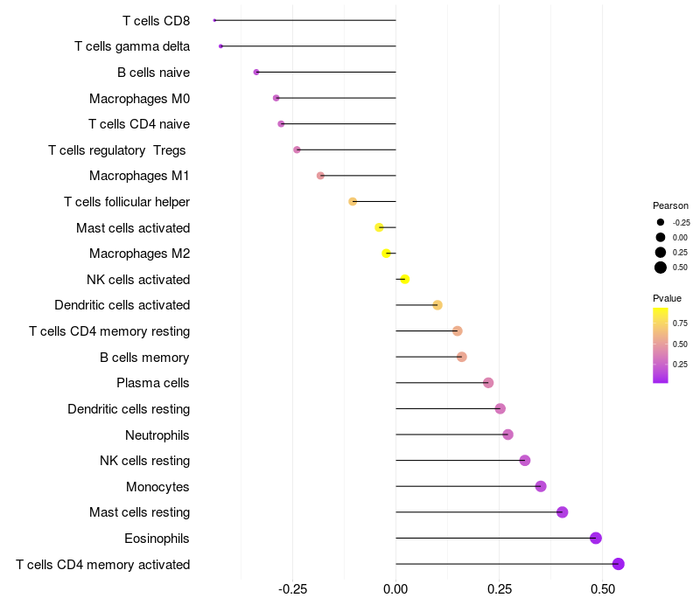Click the Plasma cells axis label
Viewport: 700px width, 612px height.
pos(153,383)
